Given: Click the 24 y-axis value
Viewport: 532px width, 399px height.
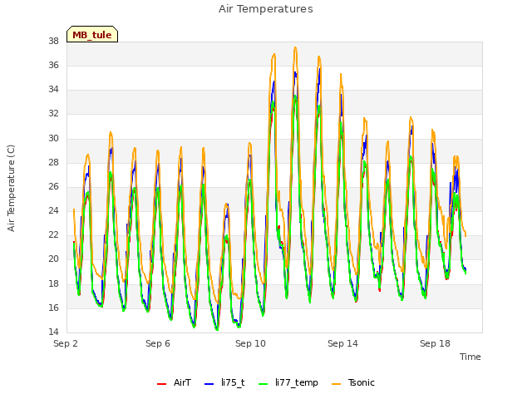Looking at the screenshot, I should click(53, 210).
